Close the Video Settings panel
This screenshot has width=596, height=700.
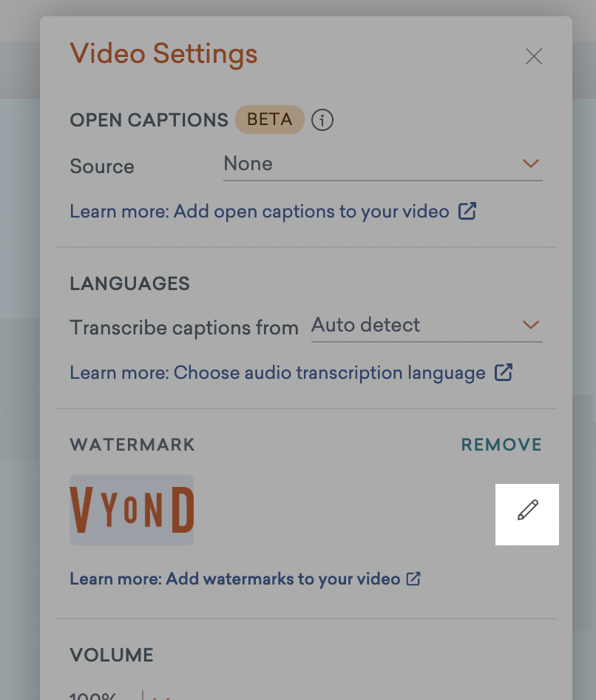tap(534, 56)
